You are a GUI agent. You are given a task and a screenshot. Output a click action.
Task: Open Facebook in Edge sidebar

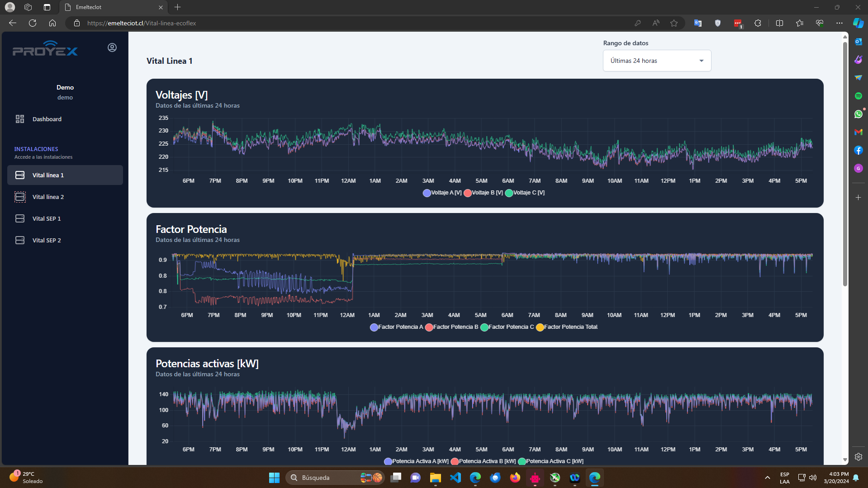coord(858,150)
